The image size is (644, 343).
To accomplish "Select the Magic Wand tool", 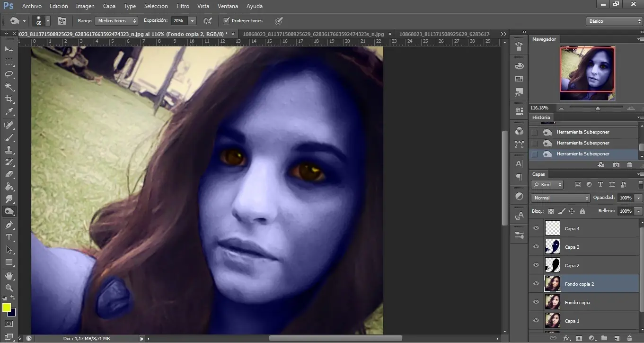I will (9, 87).
